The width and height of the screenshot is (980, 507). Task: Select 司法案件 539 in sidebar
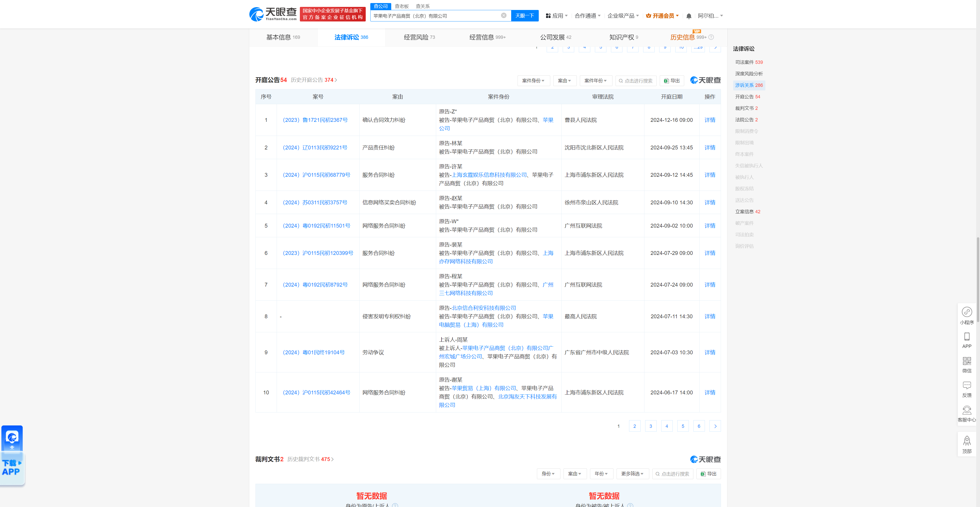pos(749,62)
